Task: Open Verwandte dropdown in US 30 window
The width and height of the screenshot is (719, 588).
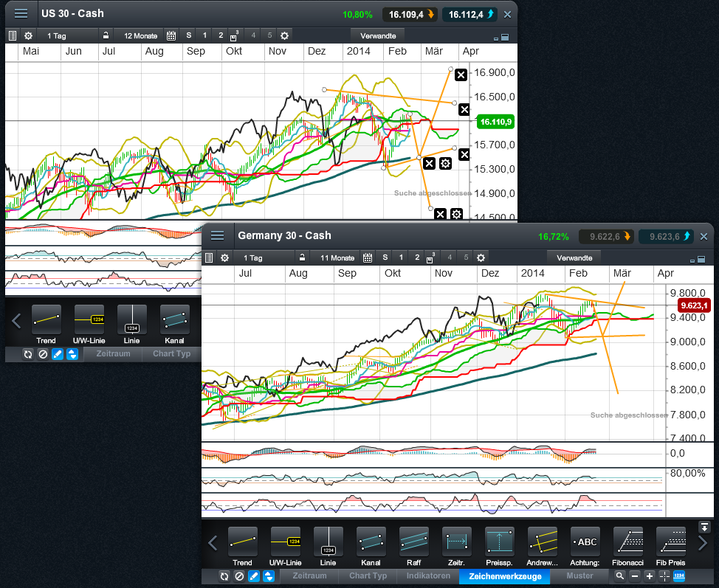Action: pos(378,35)
